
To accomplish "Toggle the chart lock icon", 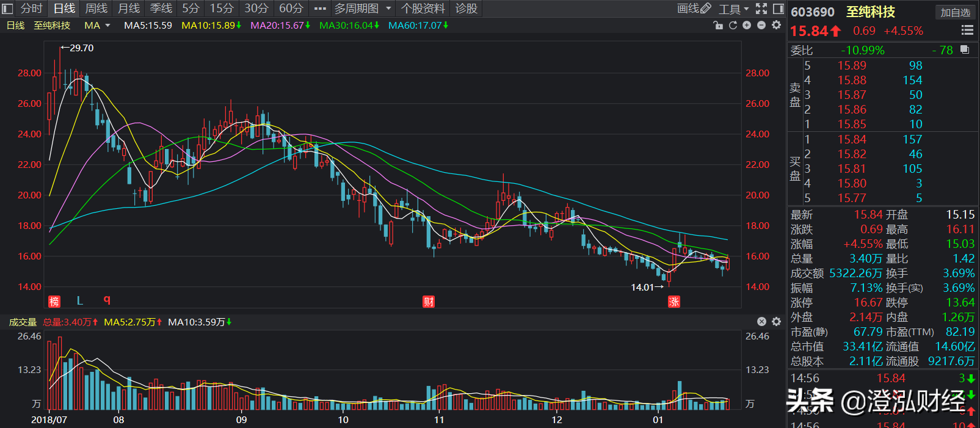I will coord(718,25).
